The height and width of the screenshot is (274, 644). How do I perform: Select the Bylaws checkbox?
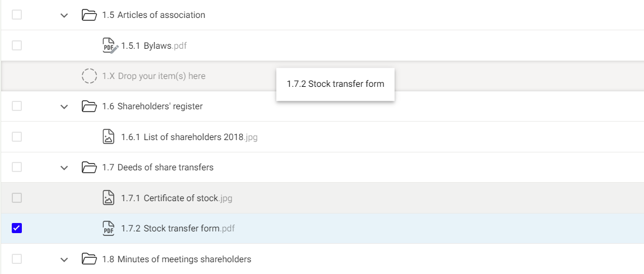tap(17, 45)
